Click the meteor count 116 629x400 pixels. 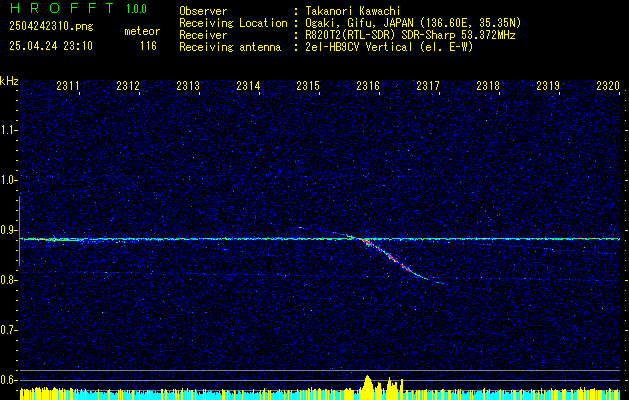(148, 46)
